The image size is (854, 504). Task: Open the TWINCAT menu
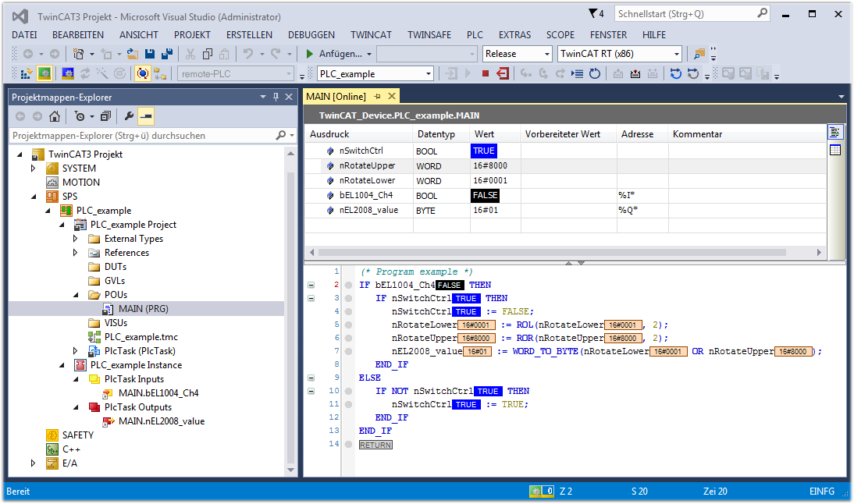coord(371,35)
